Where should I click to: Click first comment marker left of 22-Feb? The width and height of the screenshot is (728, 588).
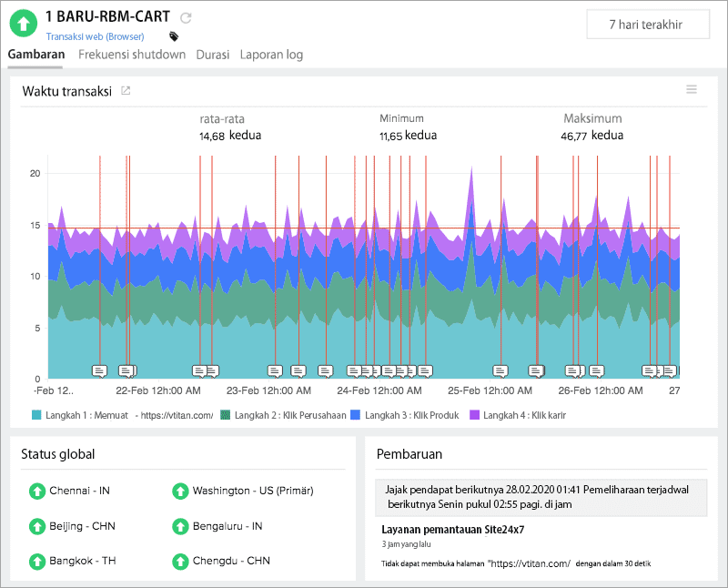pos(99,370)
